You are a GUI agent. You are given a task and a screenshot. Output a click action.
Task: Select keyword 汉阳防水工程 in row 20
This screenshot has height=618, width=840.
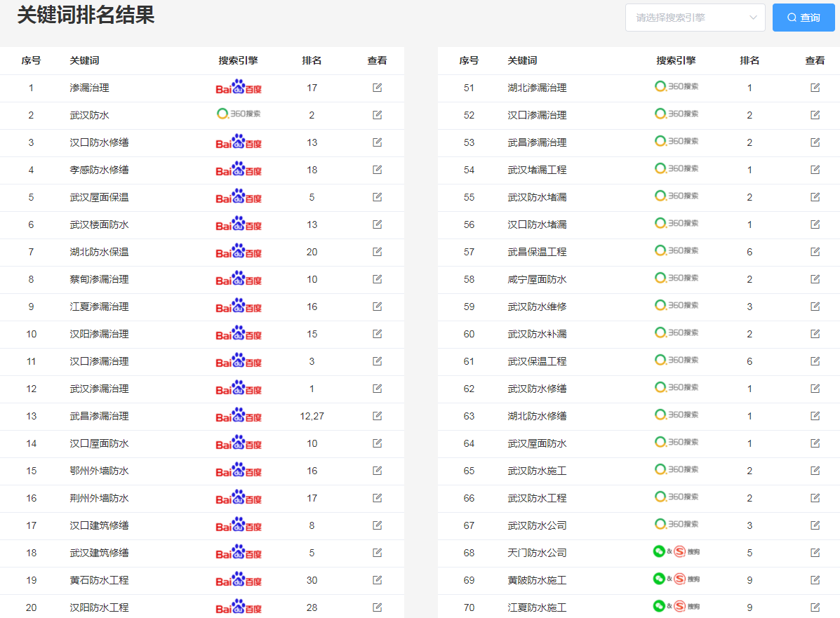(x=99, y=607)
